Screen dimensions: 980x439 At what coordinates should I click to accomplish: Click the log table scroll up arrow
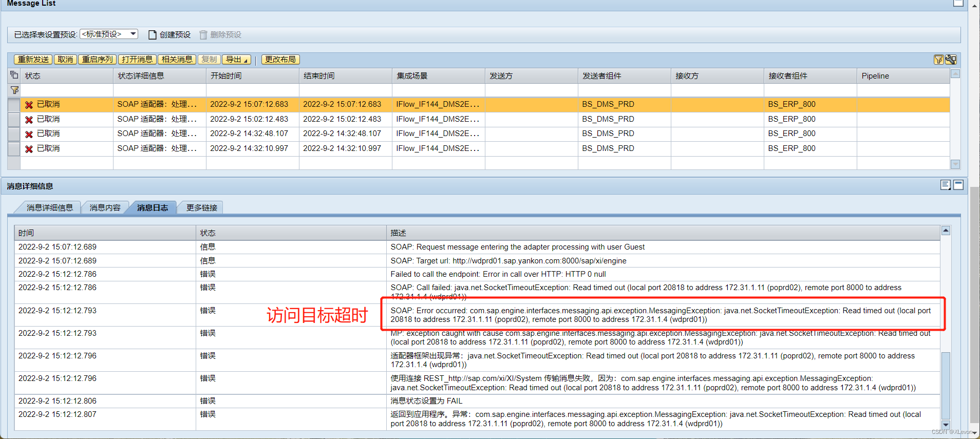[x=946, y=231]
